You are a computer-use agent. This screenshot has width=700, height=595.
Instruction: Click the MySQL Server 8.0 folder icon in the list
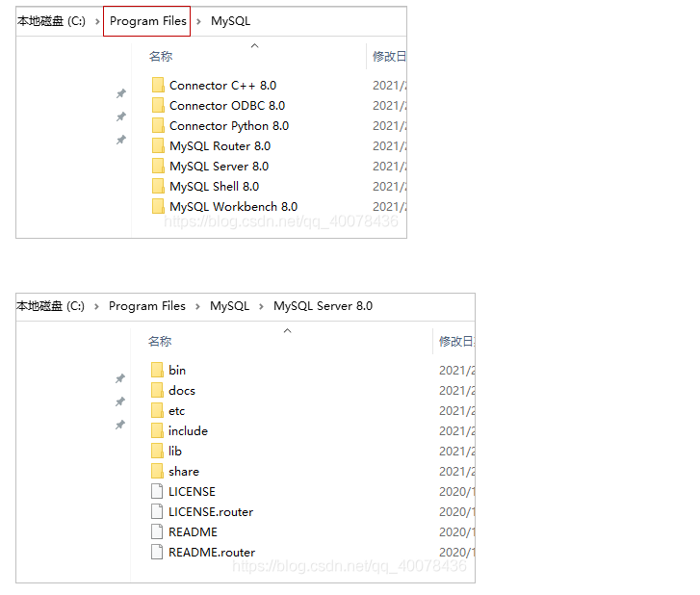click(x=158, y=166)
